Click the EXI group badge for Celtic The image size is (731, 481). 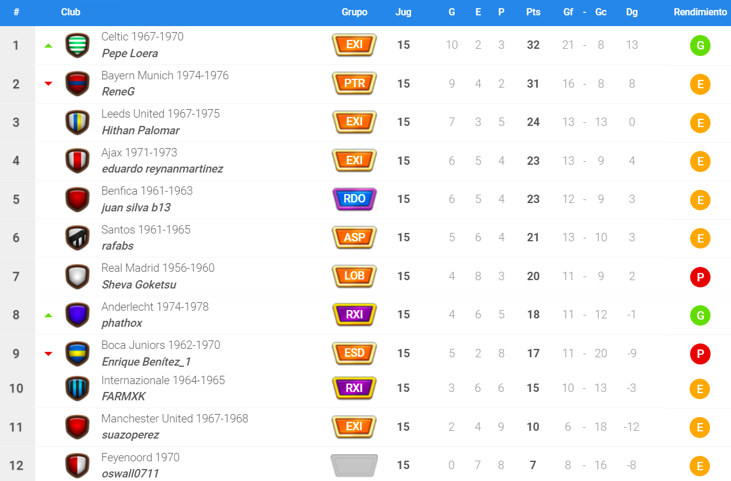tap(354, 45)
